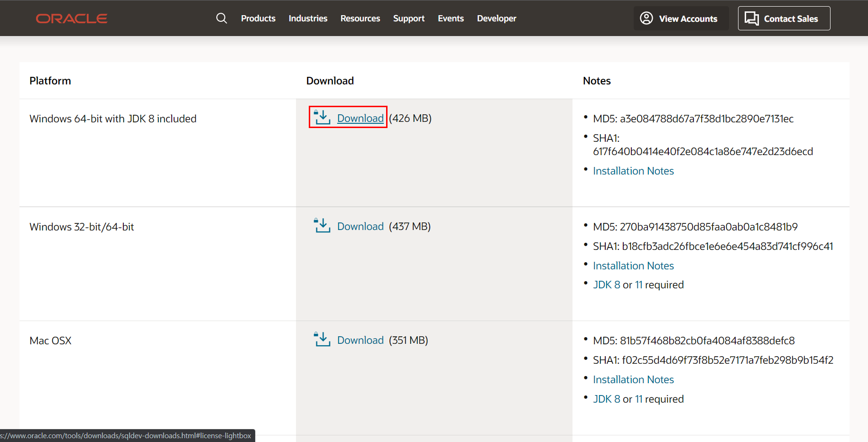Open Installation Notes for Windows 64-bit JDK 8
Viewport: 868px width, 442px height.
[x=633, y=171]
